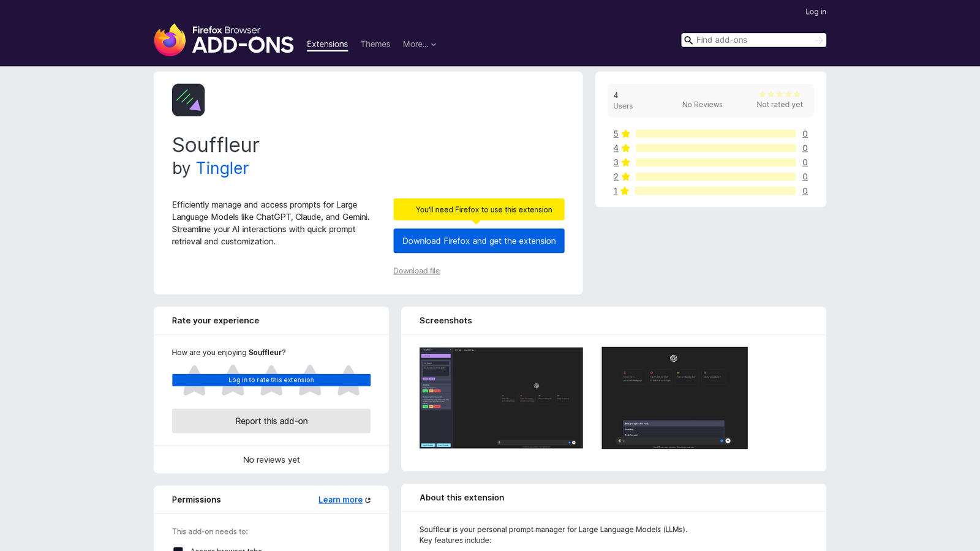Open author Tingler's profile

coord(222,168)
